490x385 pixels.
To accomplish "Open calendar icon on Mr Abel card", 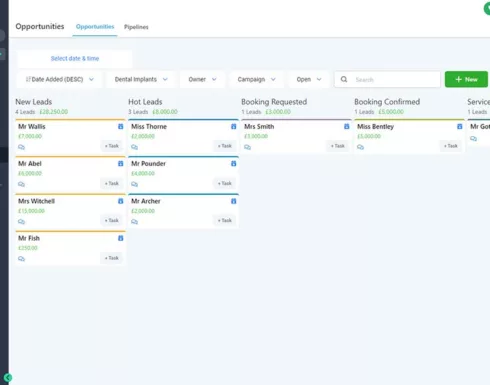I will [x=121, y=164].
